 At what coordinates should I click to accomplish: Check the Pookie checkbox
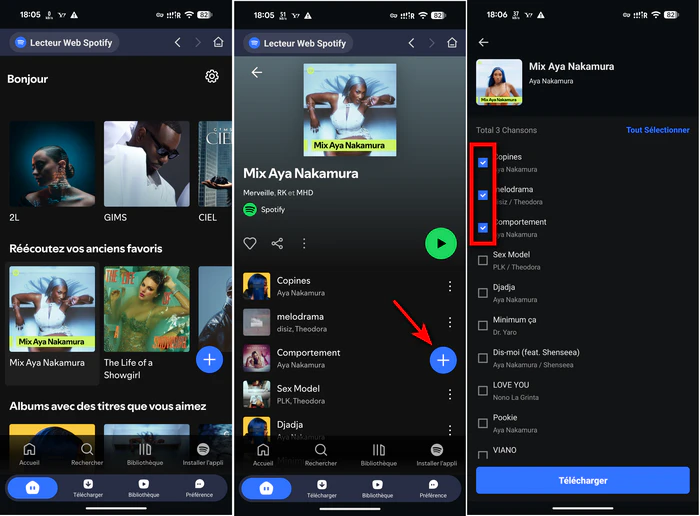483,423
